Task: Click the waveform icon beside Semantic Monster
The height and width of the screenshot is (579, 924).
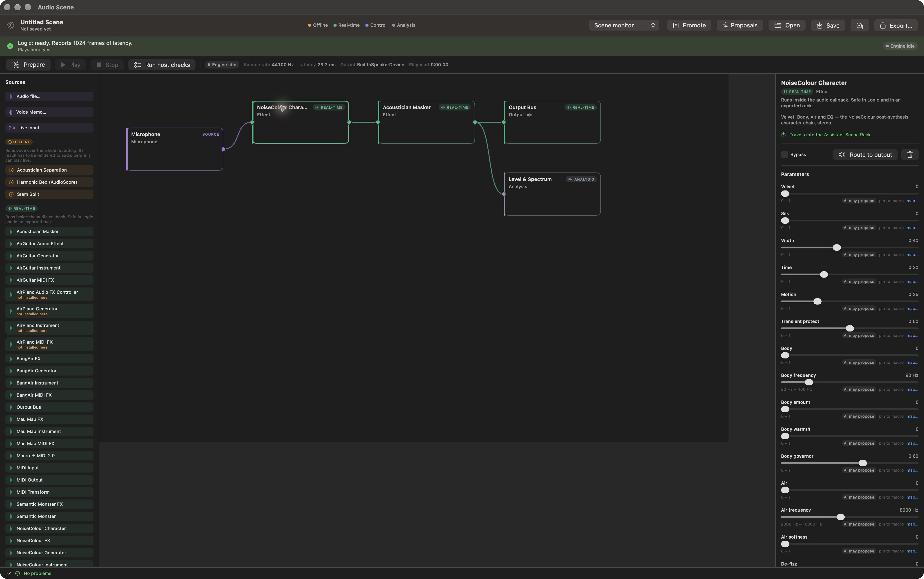Action: coord(11,517)
